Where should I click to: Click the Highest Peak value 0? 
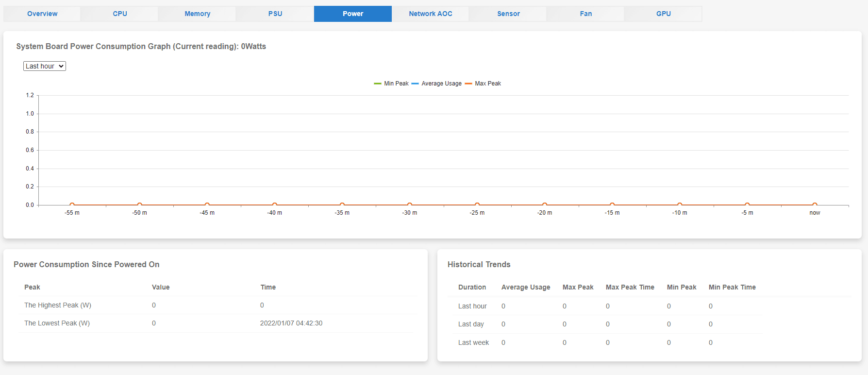[154, 305]
